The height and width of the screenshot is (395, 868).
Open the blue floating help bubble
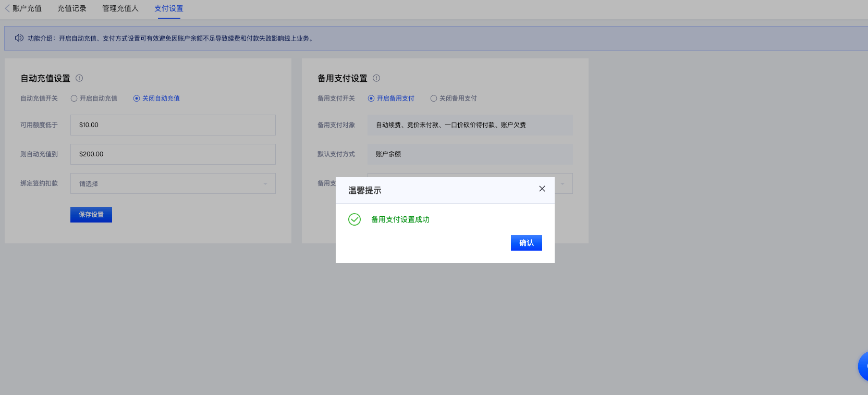[x=863, y=366]
